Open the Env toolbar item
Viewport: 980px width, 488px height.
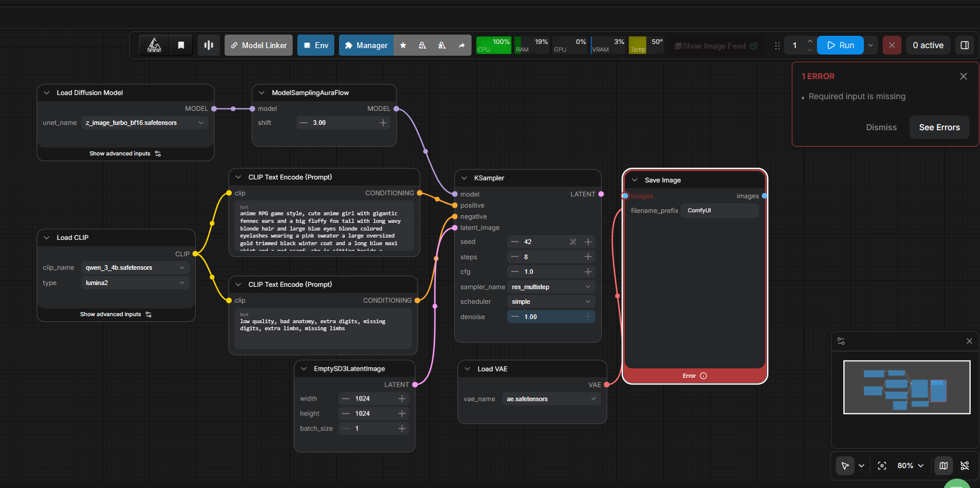[x=316, y=45]
